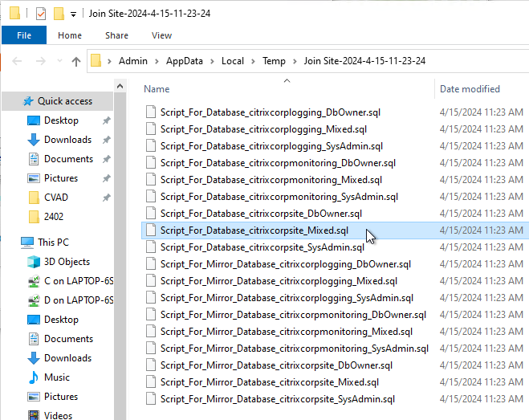Select Script_For_Mirror_Database_citrixcorpsite_DbOwner.sql file

point(276,365)
